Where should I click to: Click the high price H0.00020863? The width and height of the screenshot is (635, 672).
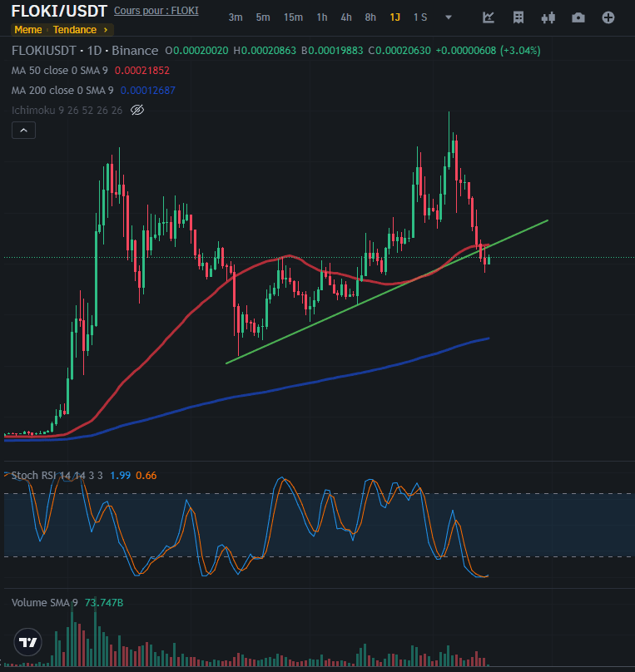[265, 51]
